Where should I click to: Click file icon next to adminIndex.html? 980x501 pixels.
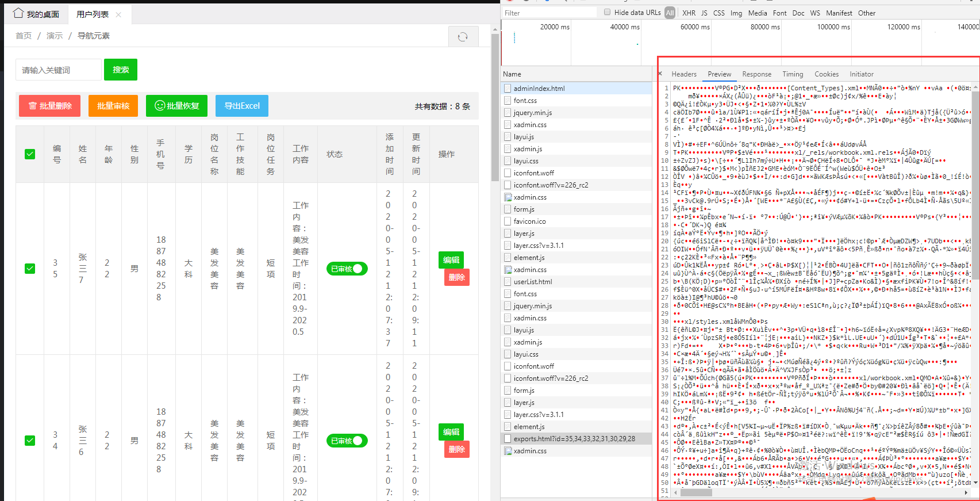click(508, 89)
